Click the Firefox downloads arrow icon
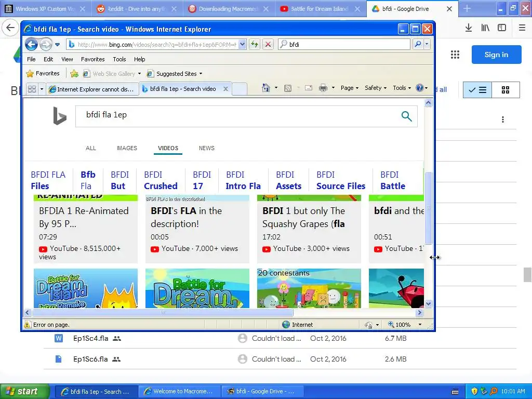 (x=469, y=28)
